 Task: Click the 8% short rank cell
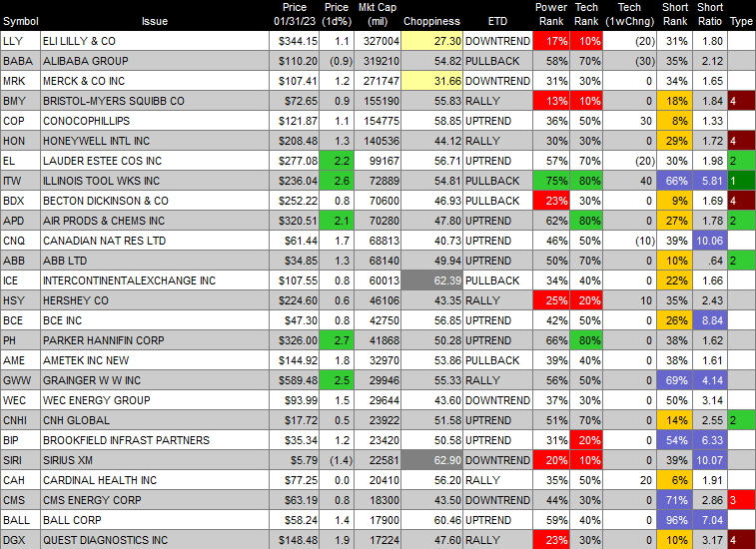tap(674, 121)
